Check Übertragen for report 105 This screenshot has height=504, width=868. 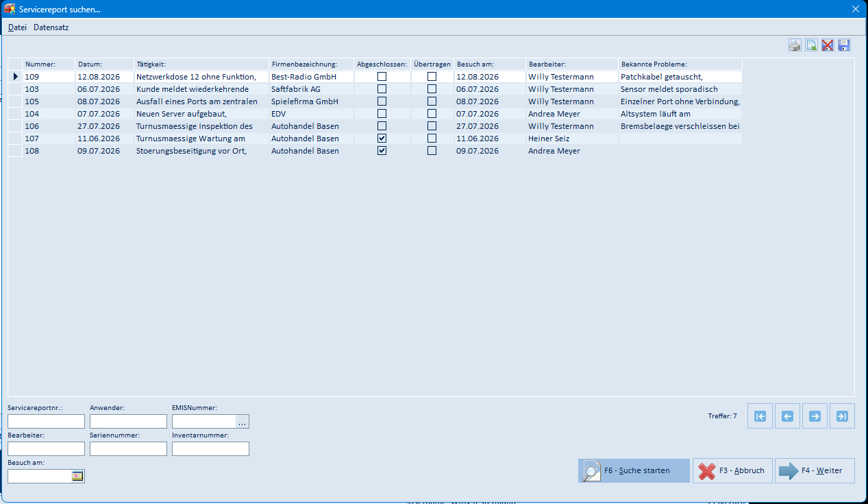click(x=432, y=101)
